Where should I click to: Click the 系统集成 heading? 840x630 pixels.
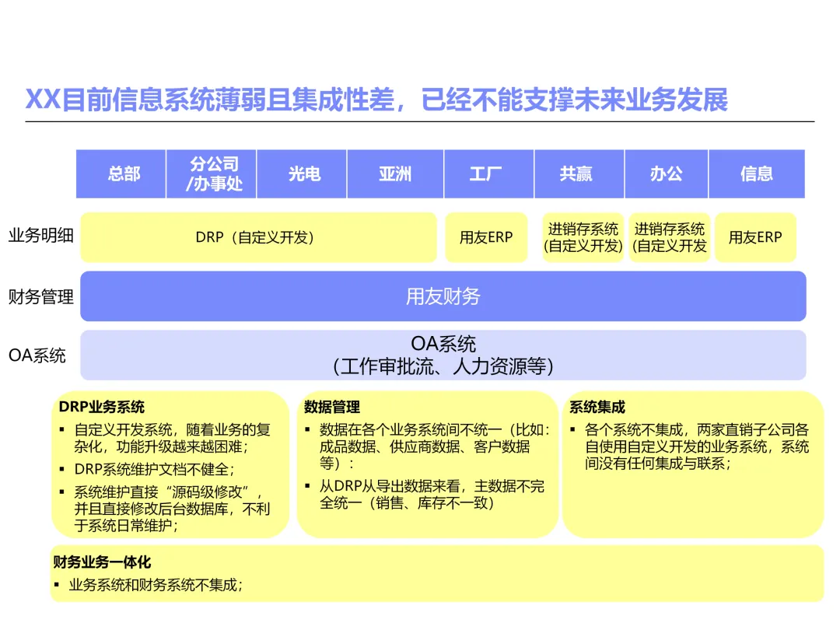(x=597, y=407)
